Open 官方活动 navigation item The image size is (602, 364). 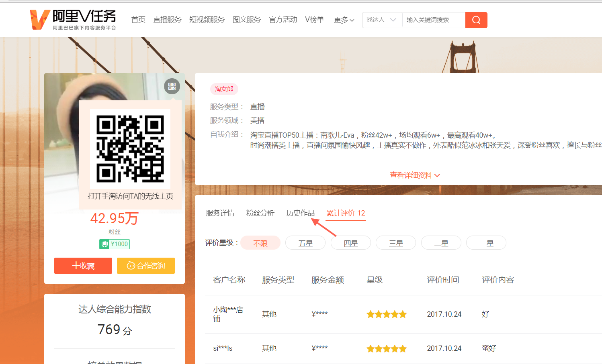point(283,20)
